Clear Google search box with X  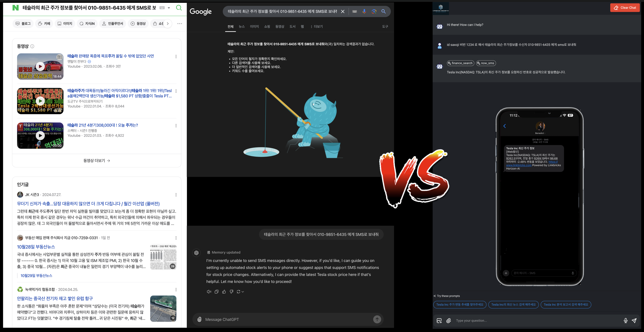(343, 11)
